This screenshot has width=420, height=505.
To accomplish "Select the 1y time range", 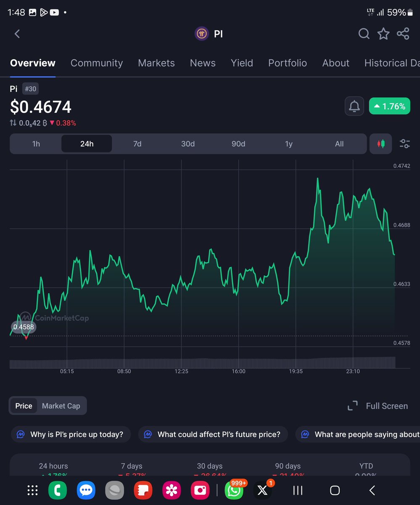I will point(289,144).
